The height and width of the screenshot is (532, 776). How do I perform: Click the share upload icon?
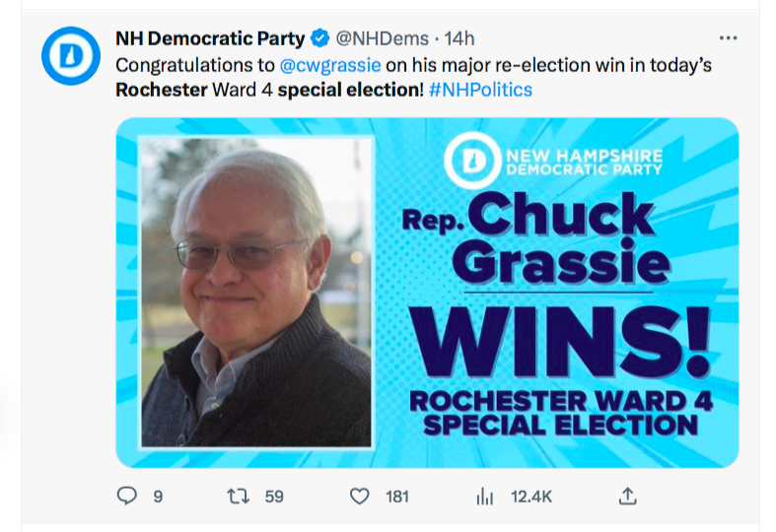point(627,497)
